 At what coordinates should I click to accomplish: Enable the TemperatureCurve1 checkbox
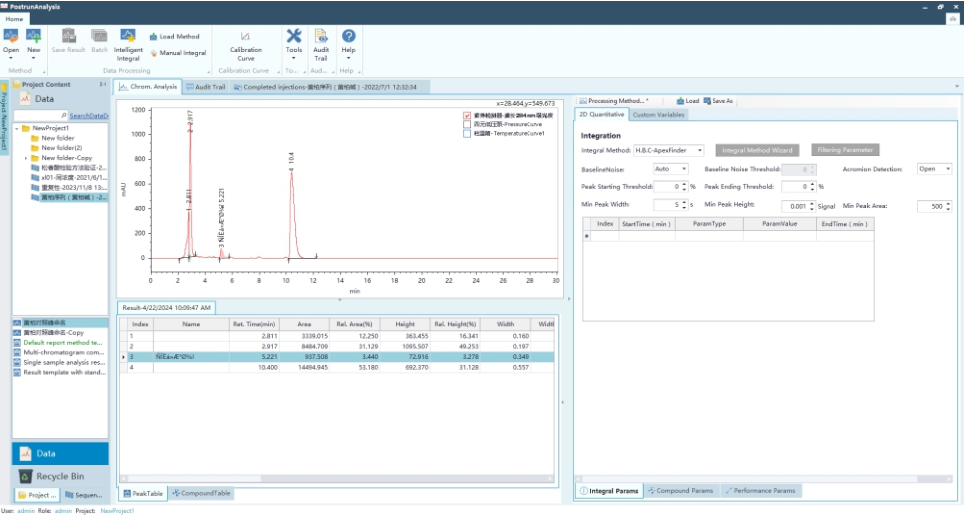click(467, 133)
